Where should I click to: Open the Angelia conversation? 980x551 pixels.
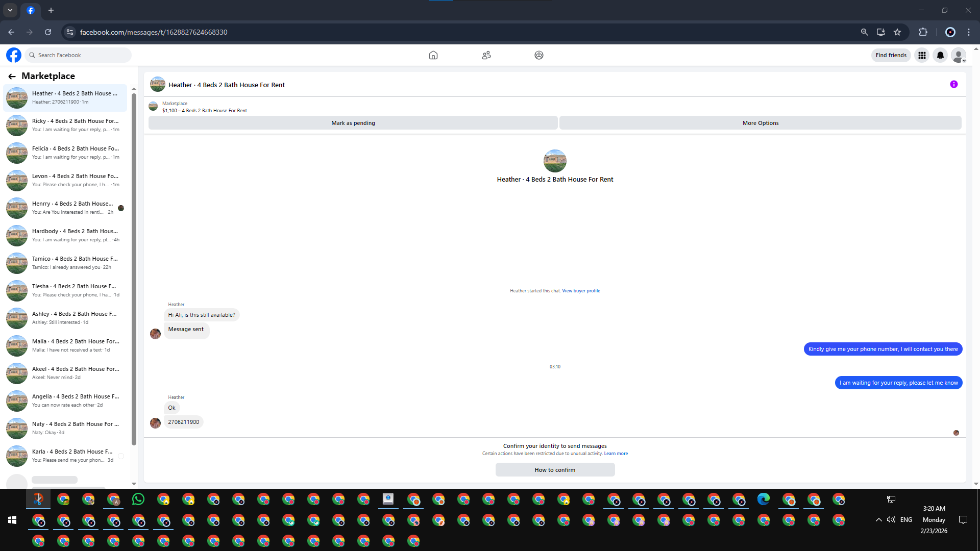pos(65,401)
